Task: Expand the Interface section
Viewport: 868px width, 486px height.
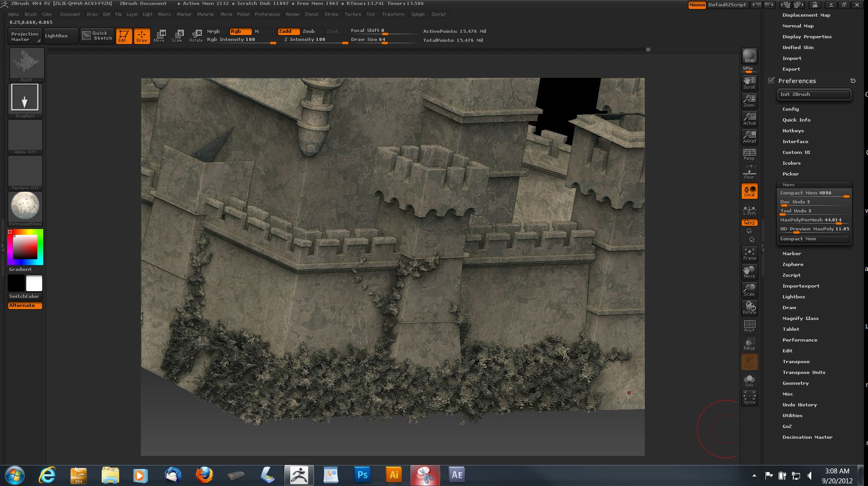Action: (795, 142)
